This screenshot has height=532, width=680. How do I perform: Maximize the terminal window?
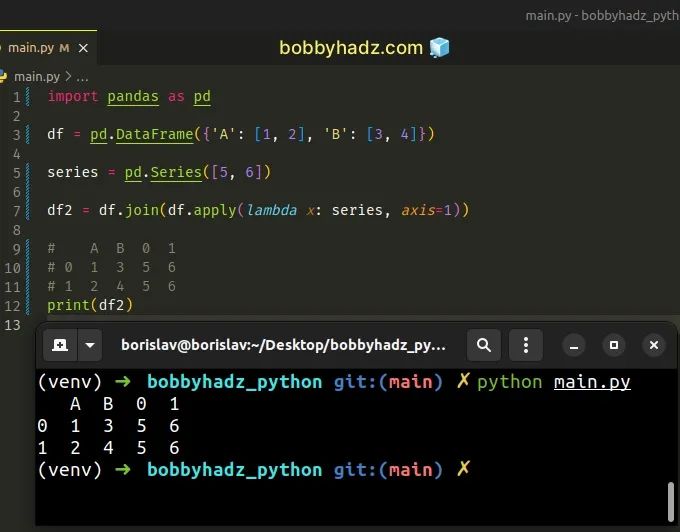614,345
